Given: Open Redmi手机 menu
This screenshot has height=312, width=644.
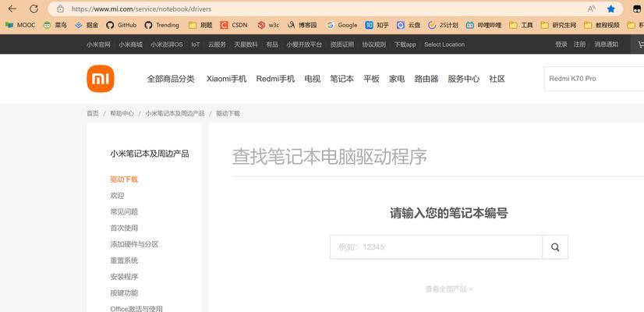Looking at the screenshot, I should coord(275,79).
